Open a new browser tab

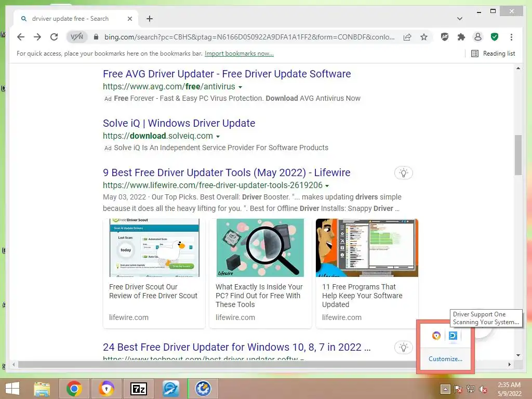click(150, 19)
